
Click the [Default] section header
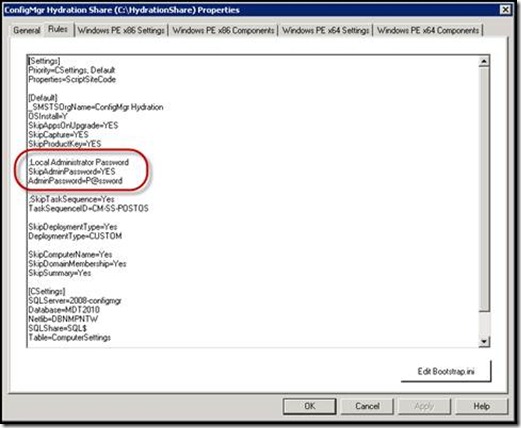point(43,98)
